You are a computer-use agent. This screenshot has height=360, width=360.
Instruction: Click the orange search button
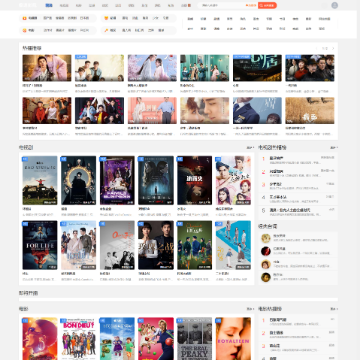(267, 5)
